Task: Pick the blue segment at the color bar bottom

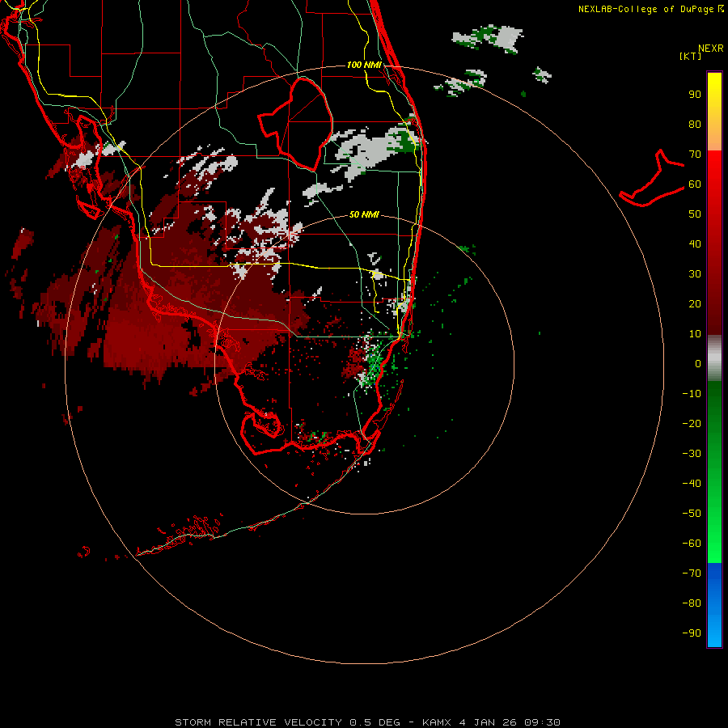Action: (x=714, y=604)
